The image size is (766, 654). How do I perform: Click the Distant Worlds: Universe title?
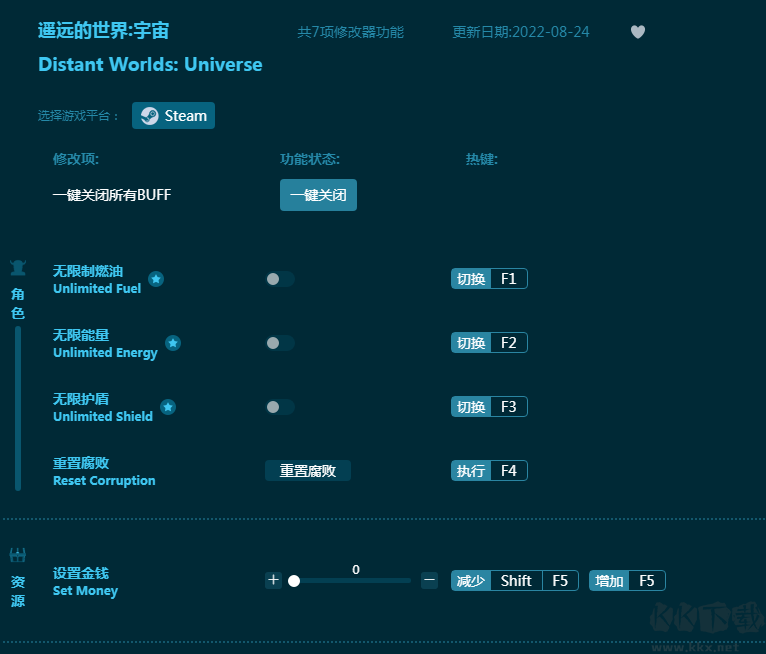click(x=150, y=64)
